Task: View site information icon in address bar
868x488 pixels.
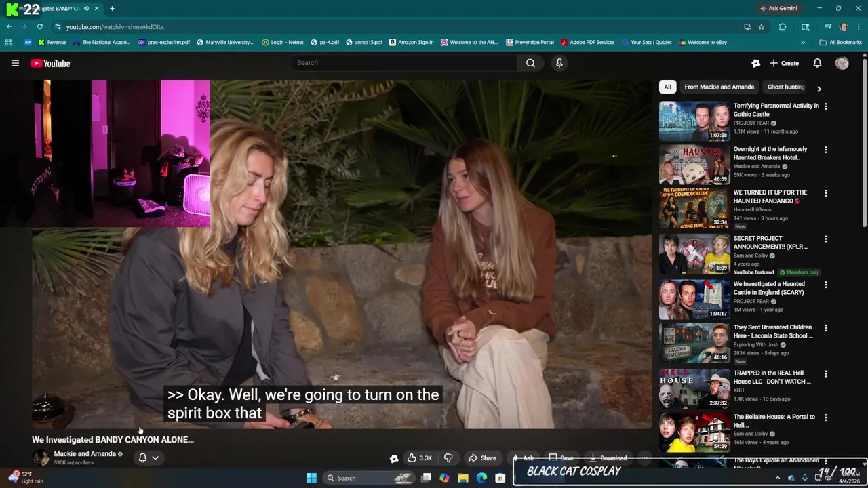Action: (58, 27)
